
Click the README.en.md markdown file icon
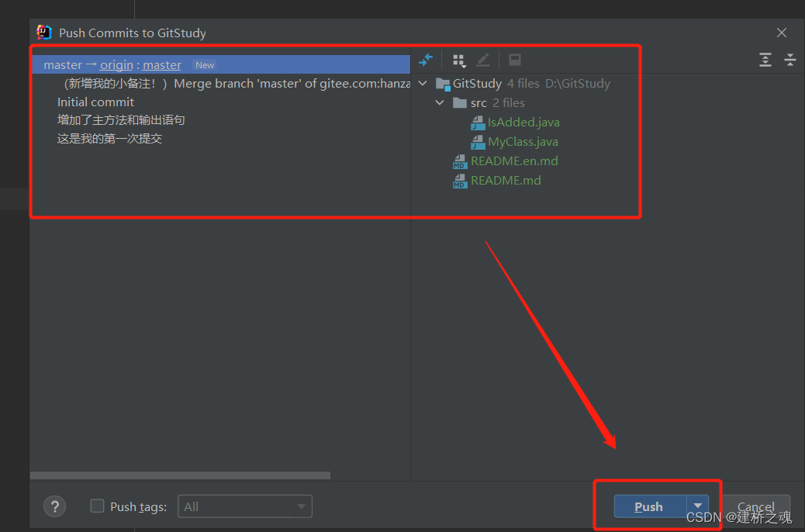459,161
